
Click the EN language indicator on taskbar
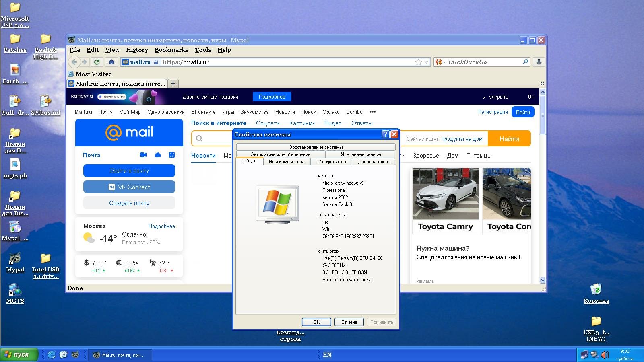click(327, 355)
